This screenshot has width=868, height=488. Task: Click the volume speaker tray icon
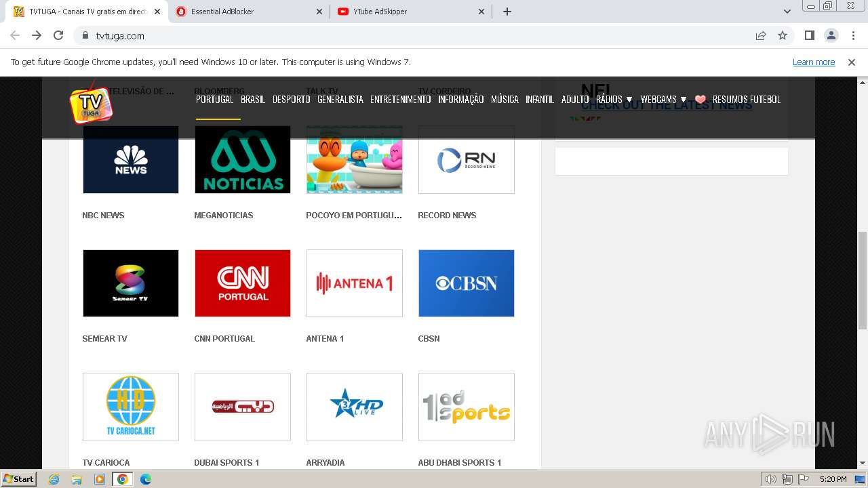coord(771,479)
